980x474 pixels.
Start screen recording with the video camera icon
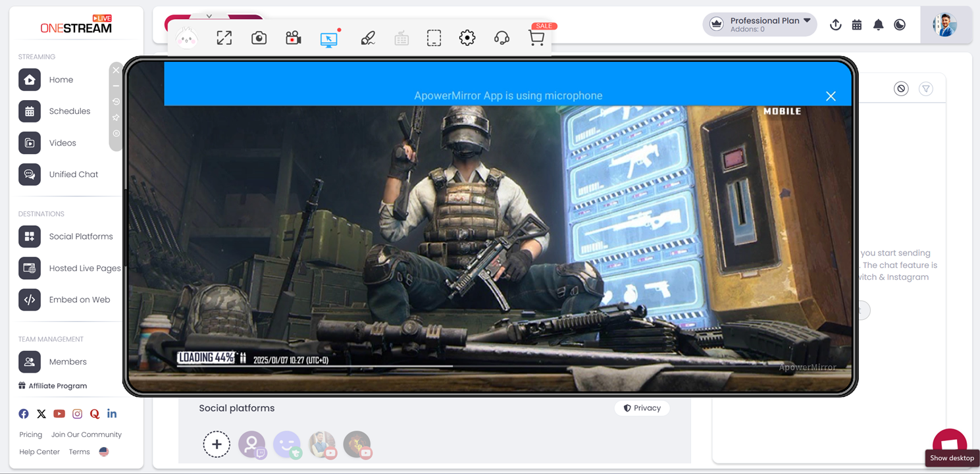tap(293, 38)
